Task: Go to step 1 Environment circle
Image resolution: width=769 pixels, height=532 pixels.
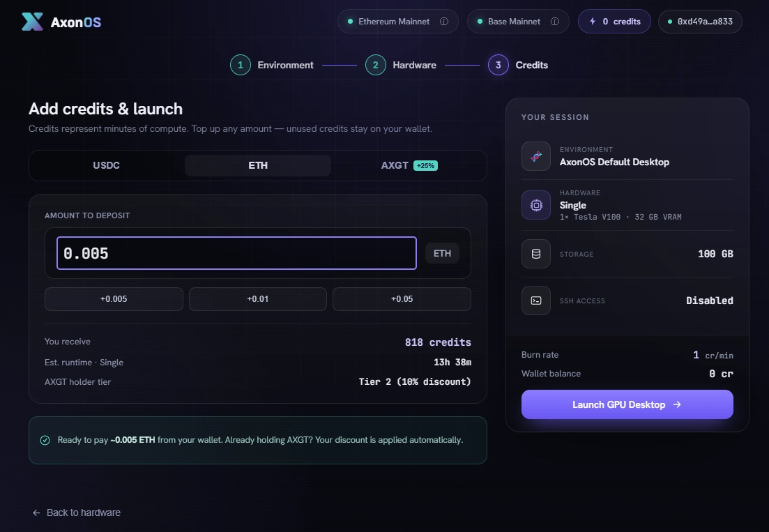Action: click(x=241, y=66)
